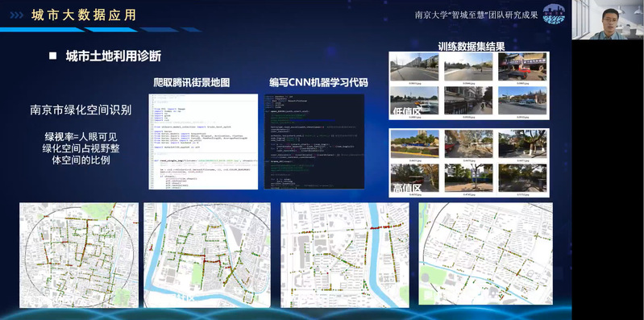Click the white square bullet before 城市土地利用诊断
This screenshot has width=644, height=320.
(x=52, y=56)
